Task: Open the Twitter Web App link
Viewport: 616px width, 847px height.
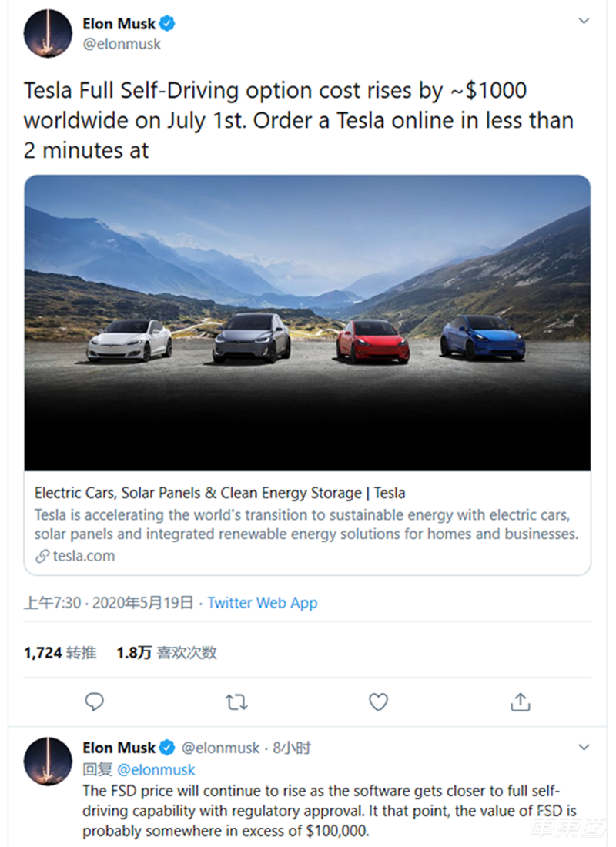Action: 262,603
